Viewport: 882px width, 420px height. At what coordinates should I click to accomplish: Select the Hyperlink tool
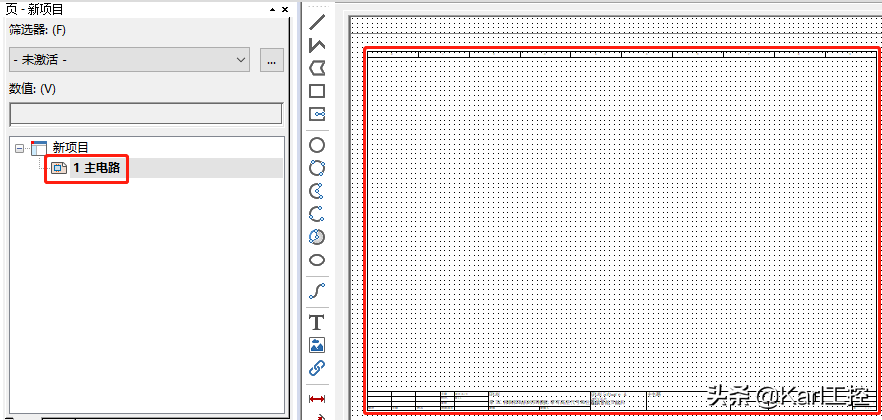[317, 368]
